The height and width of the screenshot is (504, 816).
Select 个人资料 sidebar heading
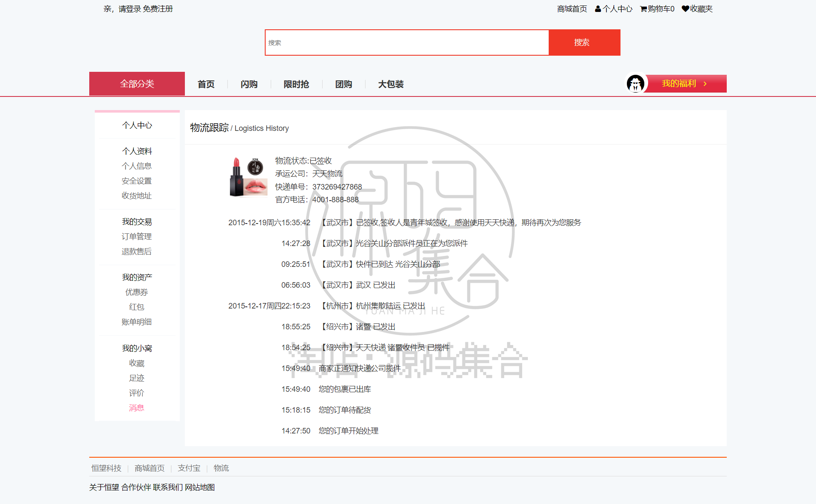tap(137, 151)
